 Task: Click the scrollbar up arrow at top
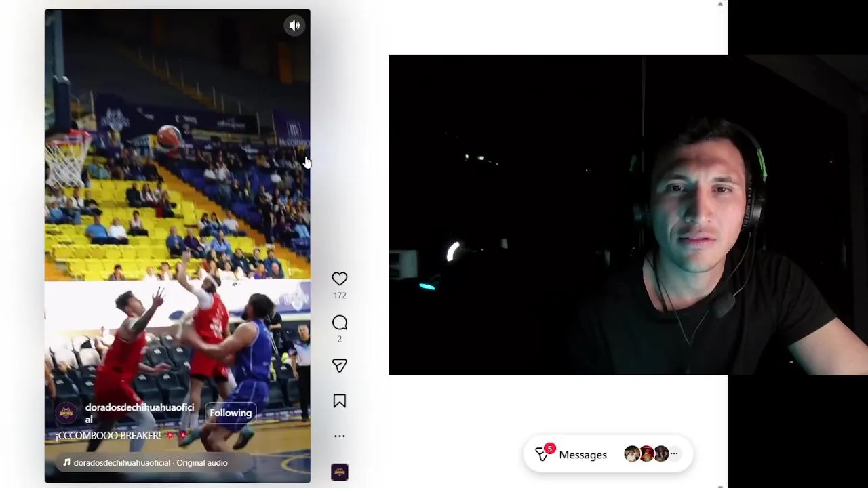720,4
